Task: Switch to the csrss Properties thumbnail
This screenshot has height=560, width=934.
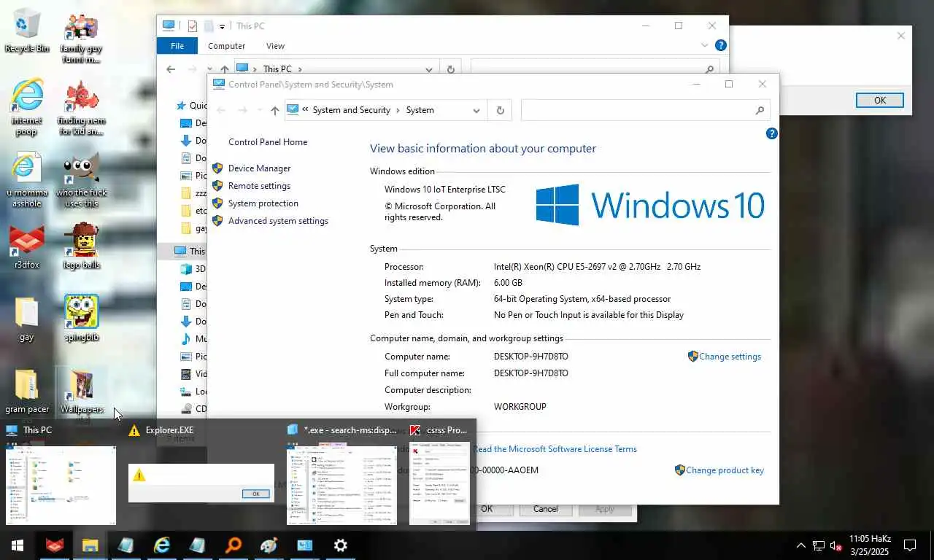Action: pyautogui.click(x=439, y=474)
